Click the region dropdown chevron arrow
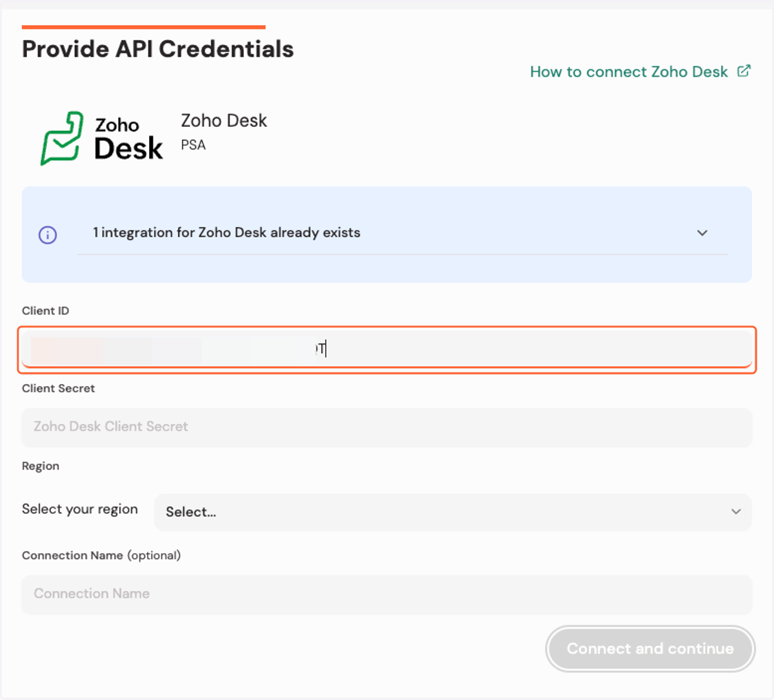This screenshot has height=700, width=774. [x=736, y=512]
